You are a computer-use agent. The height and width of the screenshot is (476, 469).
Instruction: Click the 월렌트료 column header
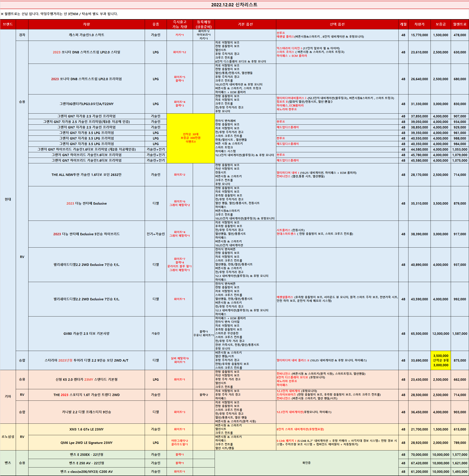pyautogui.click(x=460, y=24)
